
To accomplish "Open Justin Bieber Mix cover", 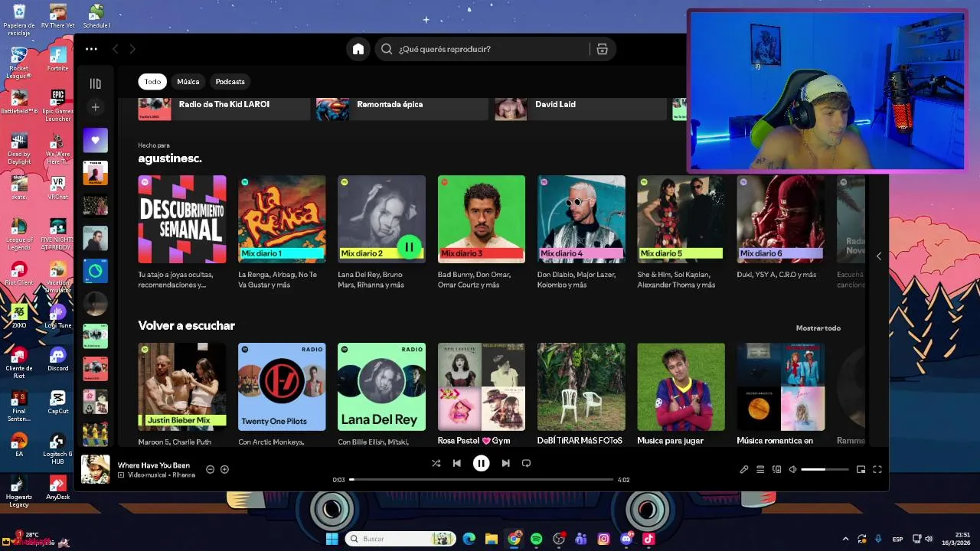I will coord(182,386).
